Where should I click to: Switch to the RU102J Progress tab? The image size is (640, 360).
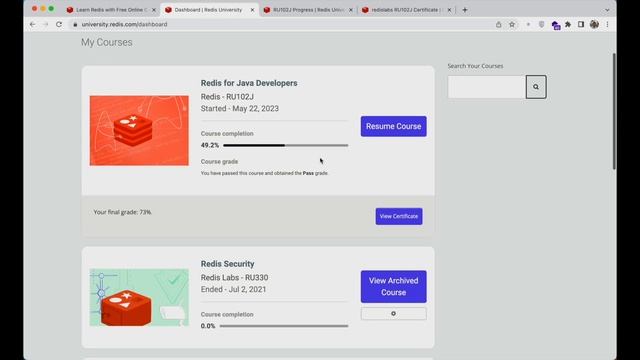[308, 10]
